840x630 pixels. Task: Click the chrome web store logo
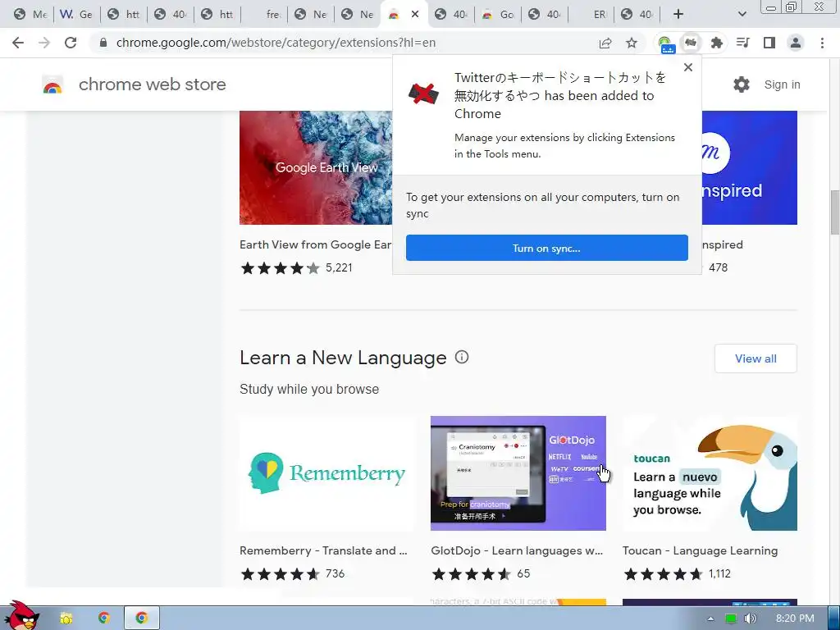click(x=52, y=84)
